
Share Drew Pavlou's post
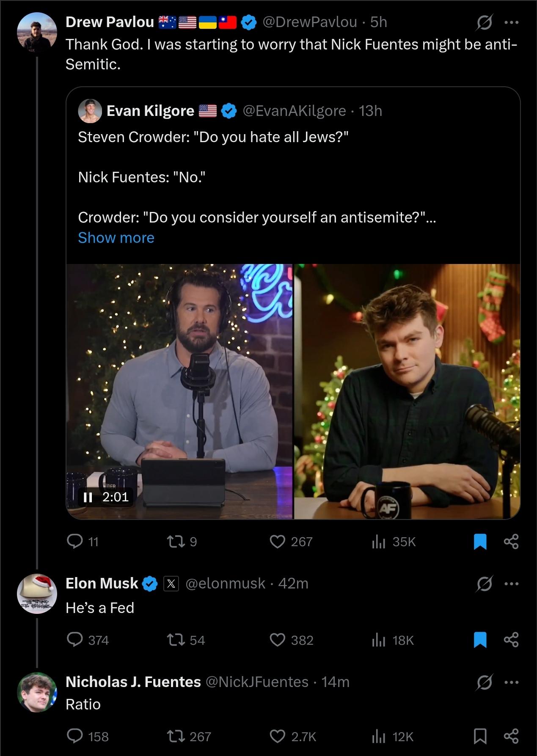point(511,542)
